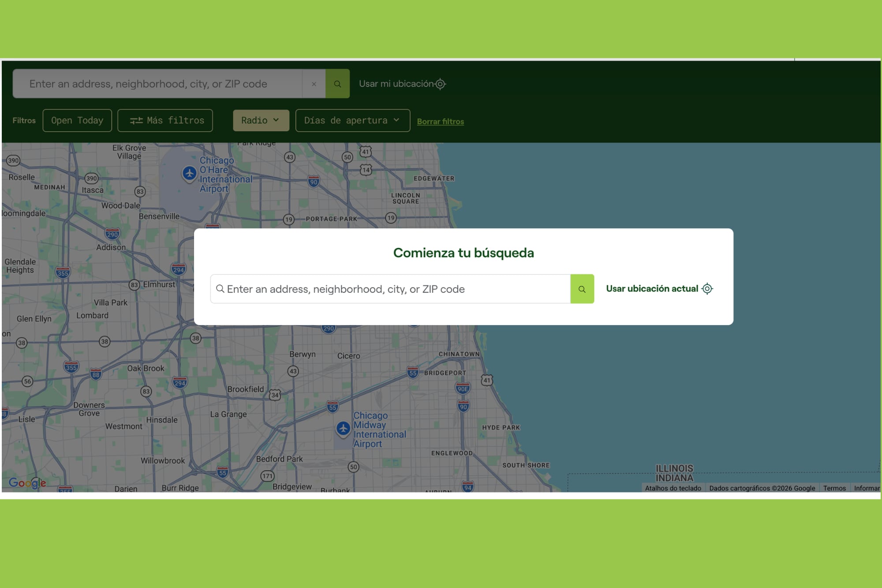Click Borrar filtros link

pos(440,121)
